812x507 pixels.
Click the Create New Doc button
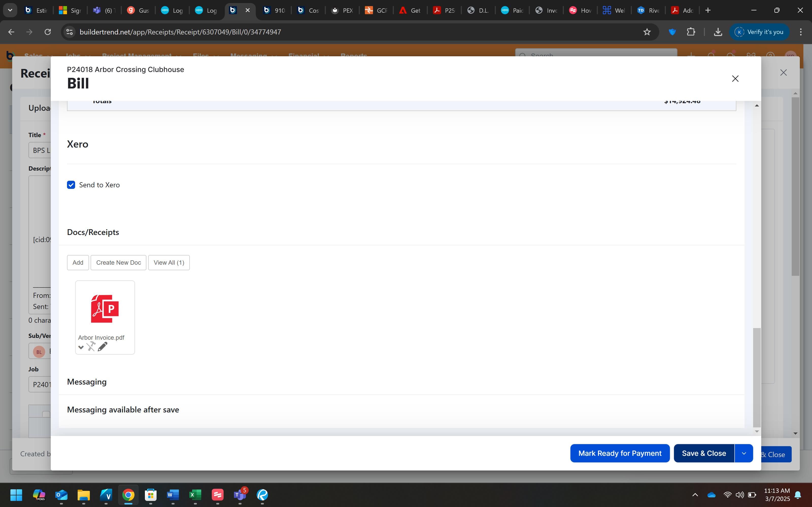click(119, 263)
